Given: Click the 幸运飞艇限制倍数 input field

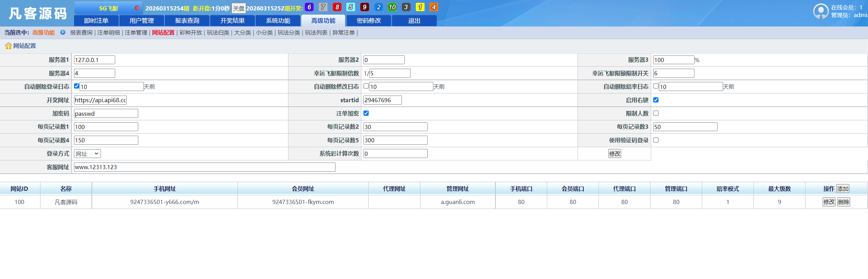Looking at the screenshot, I should point(390,73).
